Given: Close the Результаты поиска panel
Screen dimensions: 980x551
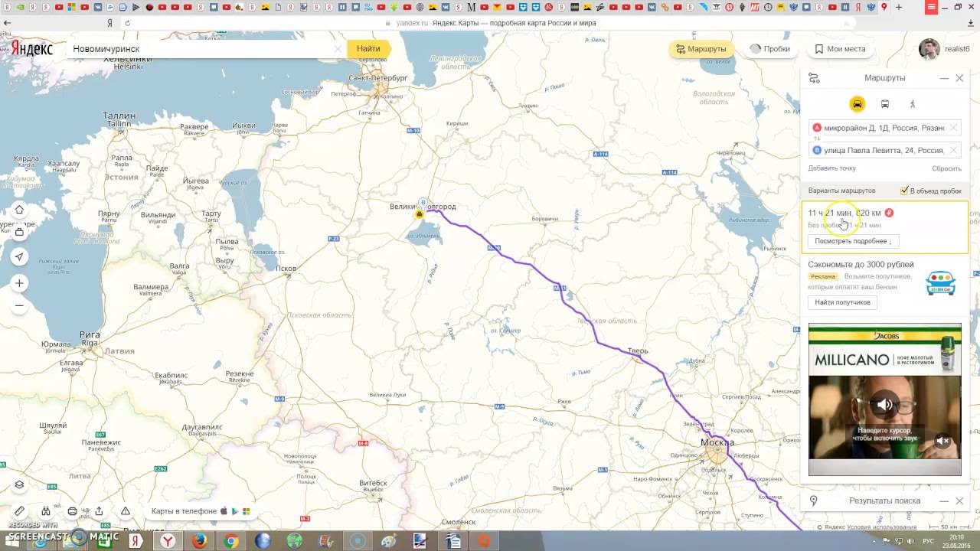Looking at the screenshot, I should pos(959,500).
